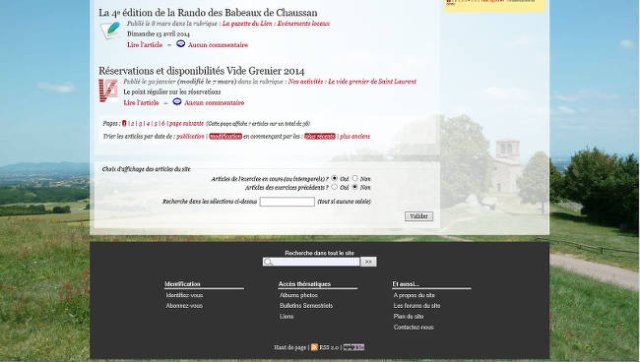Click the magnifier icon in the site search box
The image size is (640, 362).
pyautogui.click(x=268, y=262)
